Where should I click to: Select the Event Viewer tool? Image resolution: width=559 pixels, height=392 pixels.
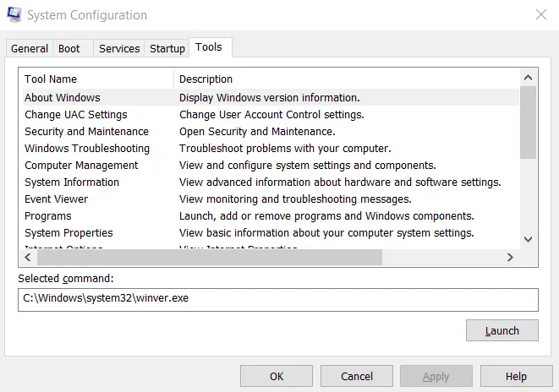coord(56,199)
